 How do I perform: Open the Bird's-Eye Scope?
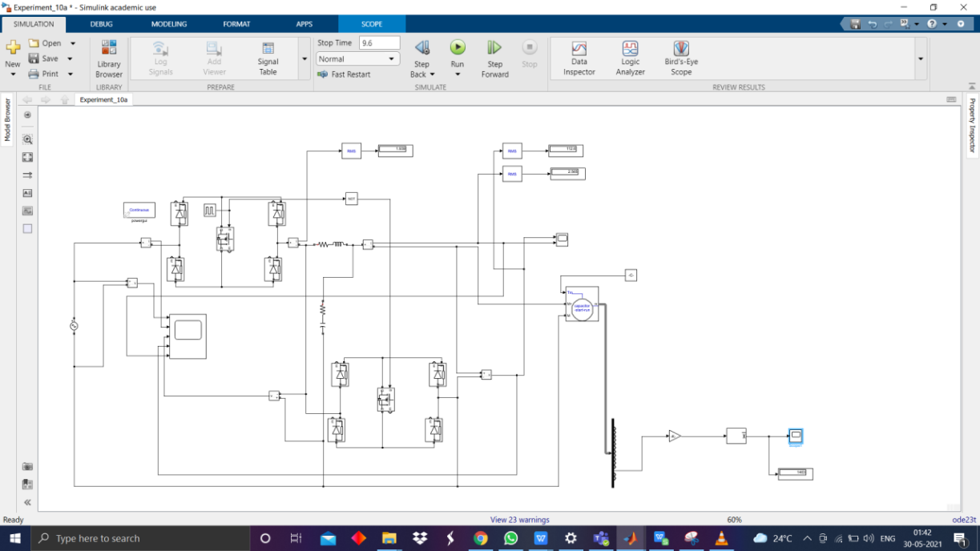point(681,58)
